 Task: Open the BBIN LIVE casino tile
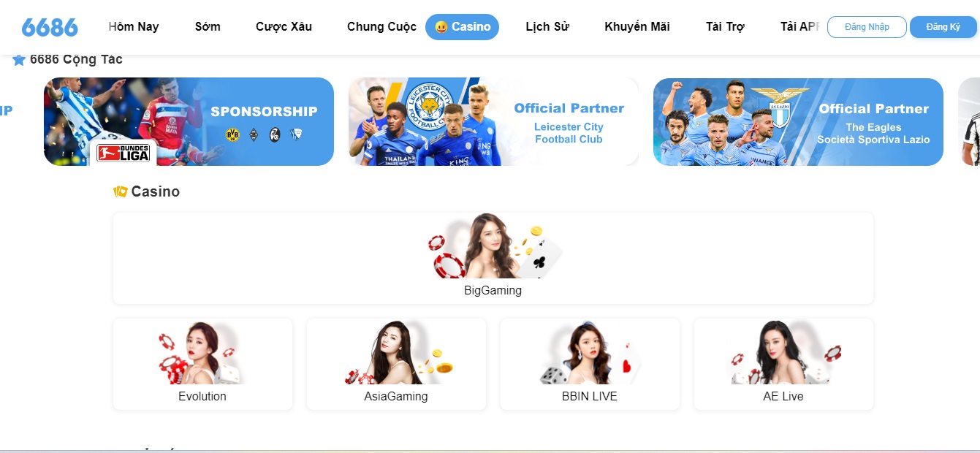point(590,364)
